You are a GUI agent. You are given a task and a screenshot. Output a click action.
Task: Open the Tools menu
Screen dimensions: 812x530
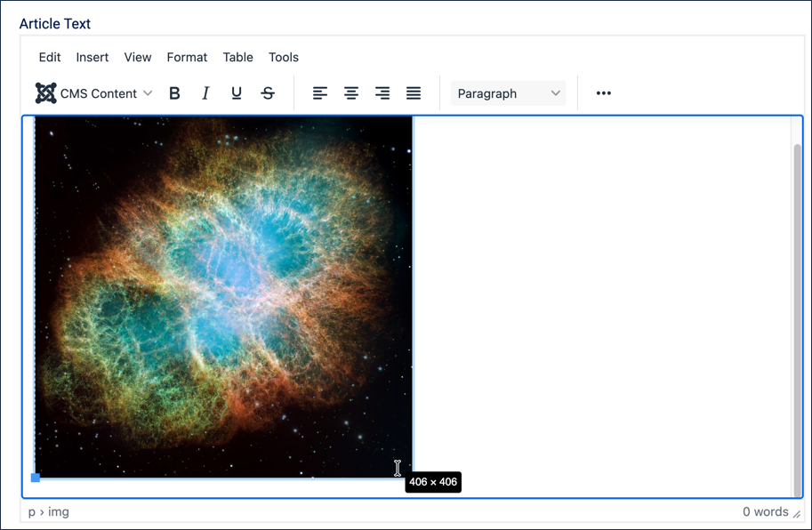tap(284, 57)
